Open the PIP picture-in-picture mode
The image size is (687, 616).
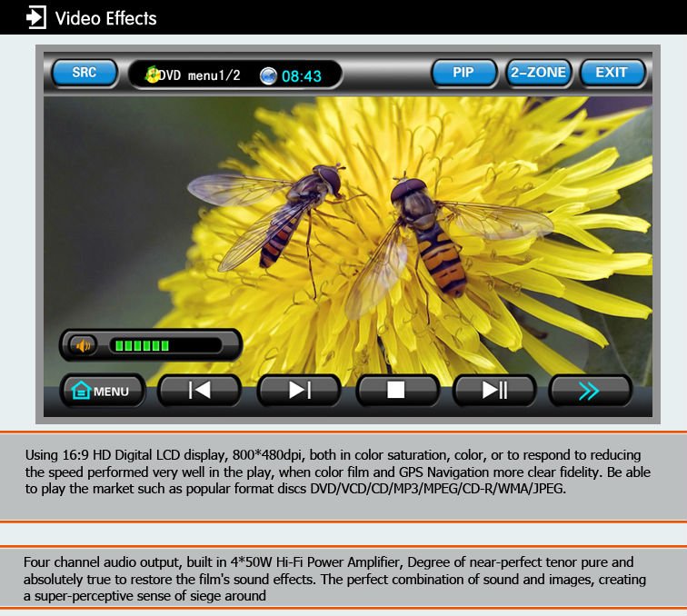pos(464,73)
